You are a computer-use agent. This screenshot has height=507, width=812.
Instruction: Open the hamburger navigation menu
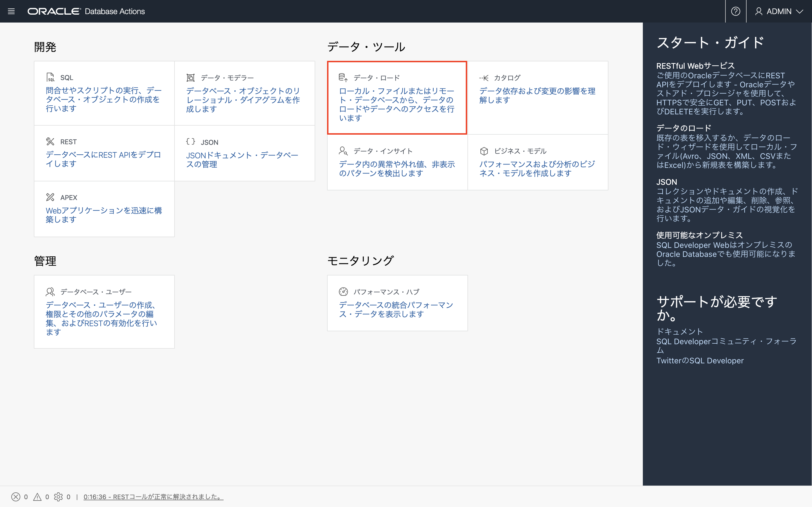click(11, 11)
